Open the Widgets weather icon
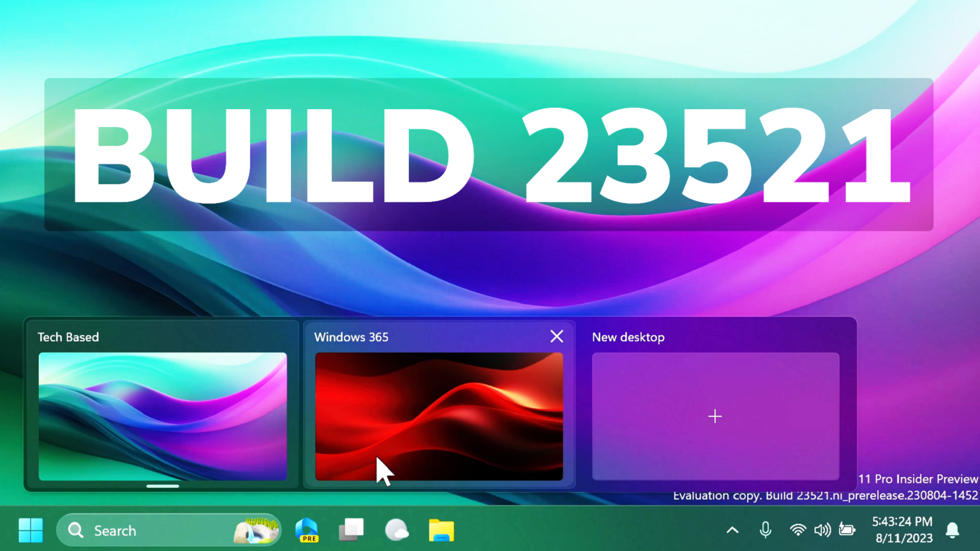The height and width of the screenshot is (551, 980). point(396,529)
